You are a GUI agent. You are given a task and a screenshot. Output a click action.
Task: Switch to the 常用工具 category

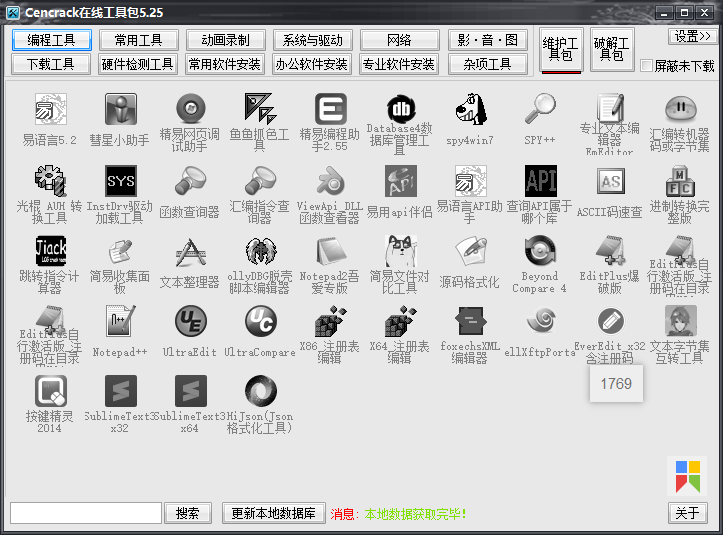pyautogui.click(x=138, y=40)
